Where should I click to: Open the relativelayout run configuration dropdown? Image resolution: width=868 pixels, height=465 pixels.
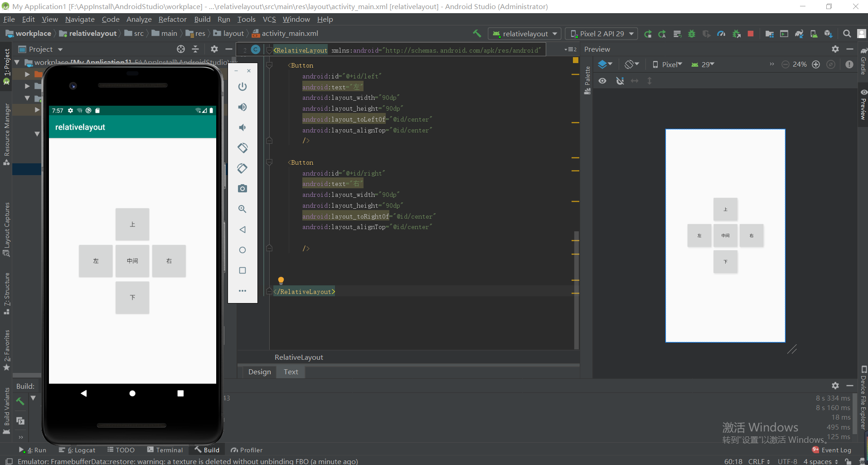click(x=524, y=33)
